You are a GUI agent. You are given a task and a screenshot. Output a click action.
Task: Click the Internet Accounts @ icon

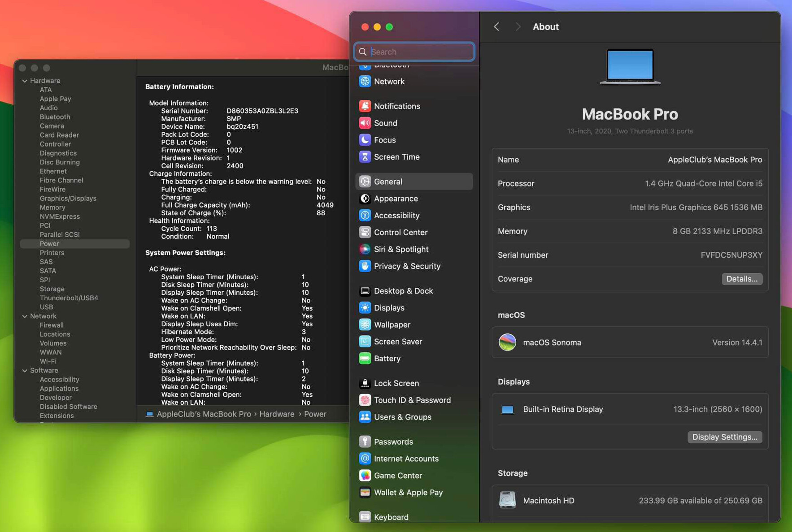(x=365, y=458)
